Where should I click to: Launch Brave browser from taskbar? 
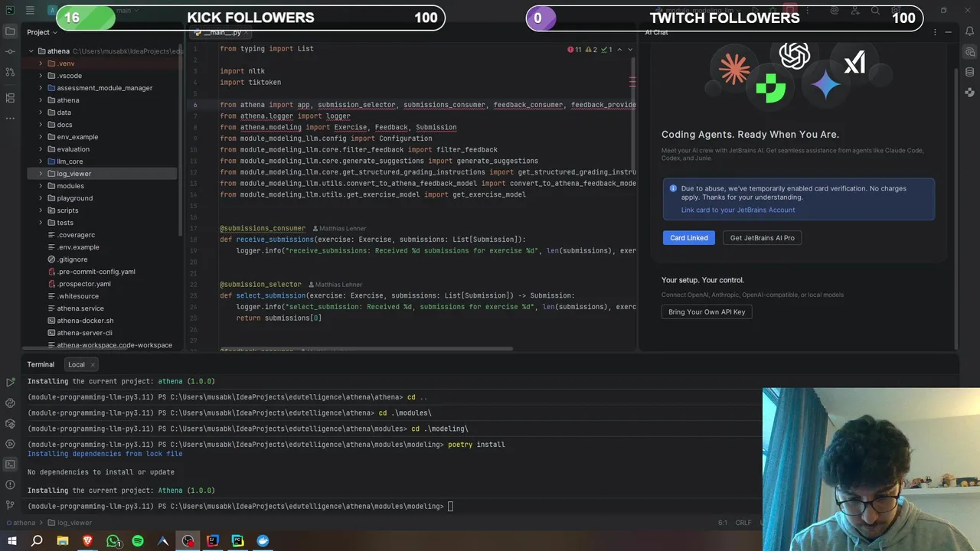(x=87, y=541)
